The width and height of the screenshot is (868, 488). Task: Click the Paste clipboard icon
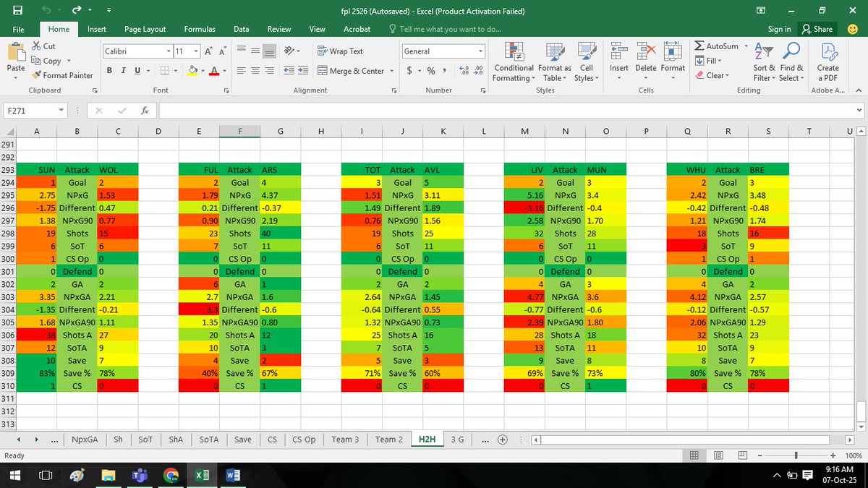point(15,52)
